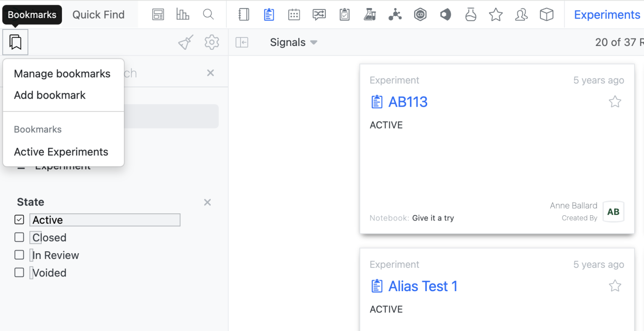The height and width of the screenshot is (331, 644).
Task: Open the Signals dropdown
Action: (294, 42)
